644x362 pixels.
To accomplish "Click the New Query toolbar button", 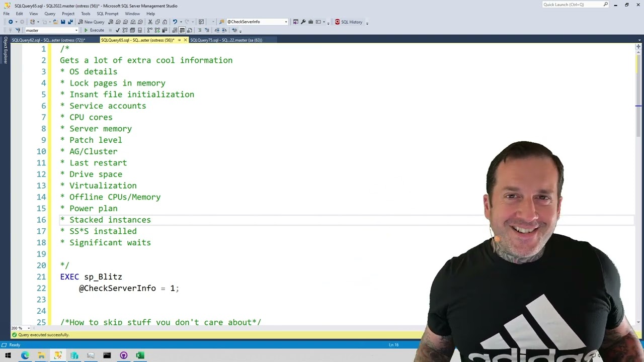I will (91, 22).
